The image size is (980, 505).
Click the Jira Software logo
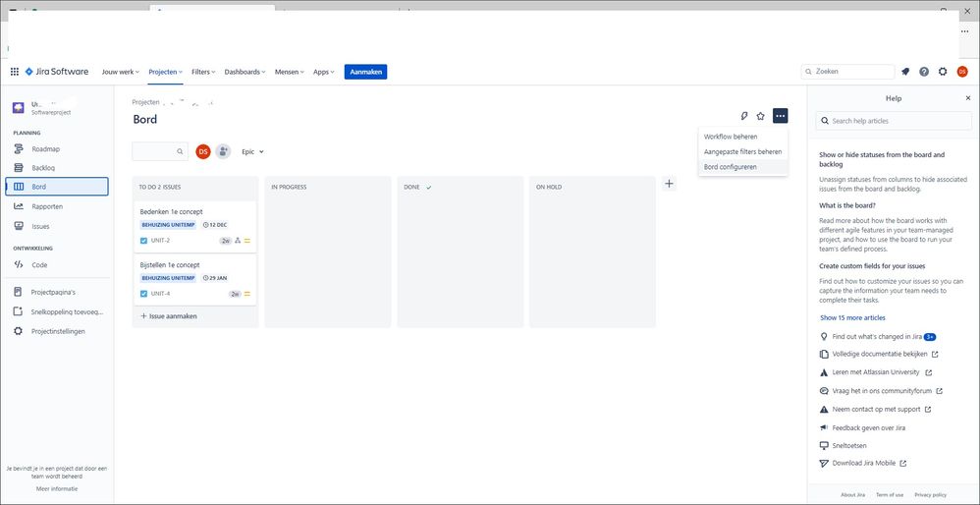click(x=57, y=72)
